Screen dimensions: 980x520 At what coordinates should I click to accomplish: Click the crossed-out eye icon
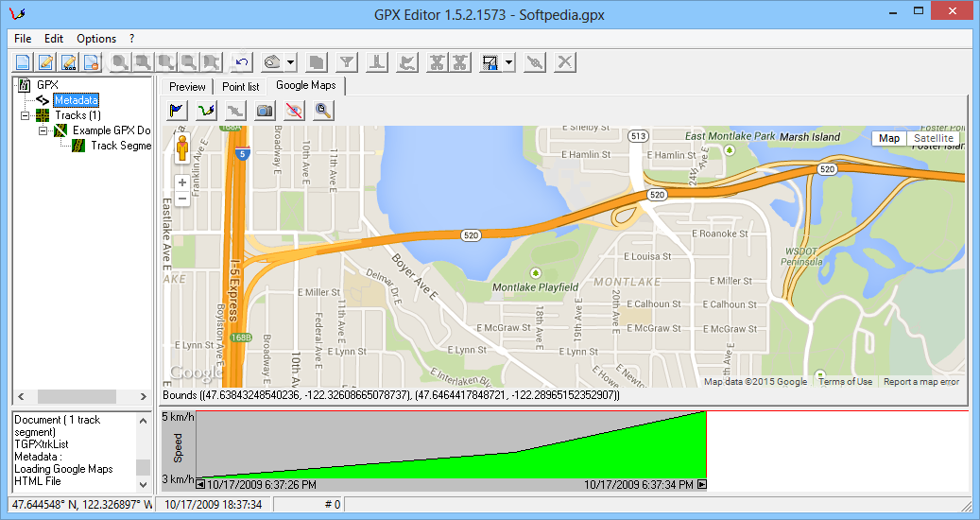[294, 111]
